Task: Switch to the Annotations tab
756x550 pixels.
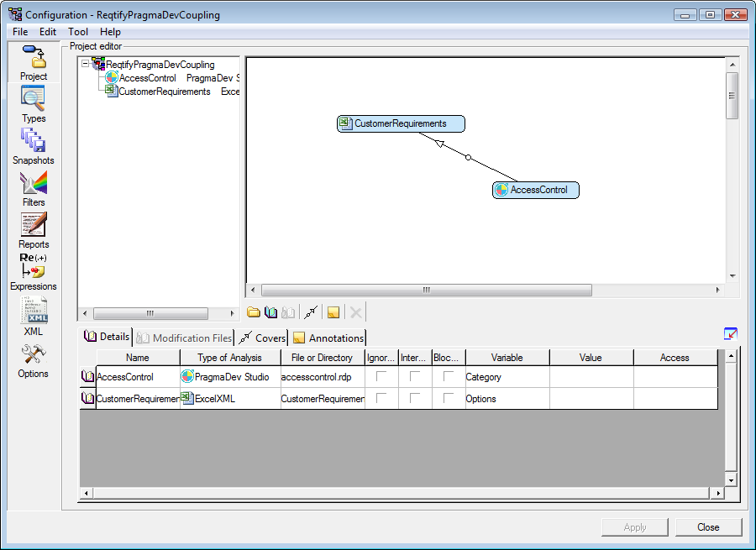Action: (328, 338)
